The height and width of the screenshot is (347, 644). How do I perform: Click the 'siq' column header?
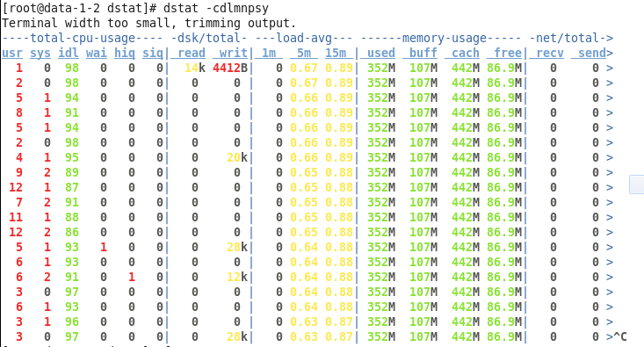tap(153, 53)
